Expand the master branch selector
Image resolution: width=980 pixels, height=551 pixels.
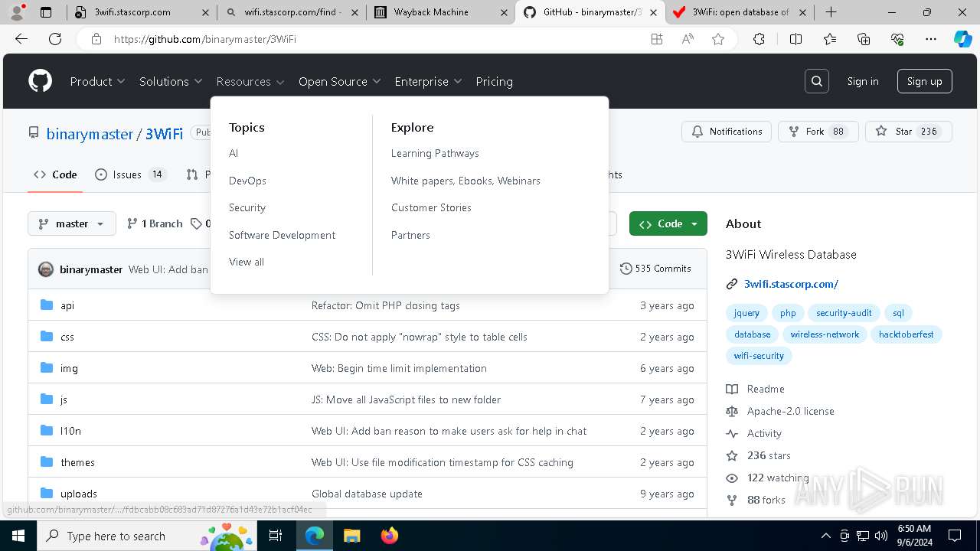point(72,223)
